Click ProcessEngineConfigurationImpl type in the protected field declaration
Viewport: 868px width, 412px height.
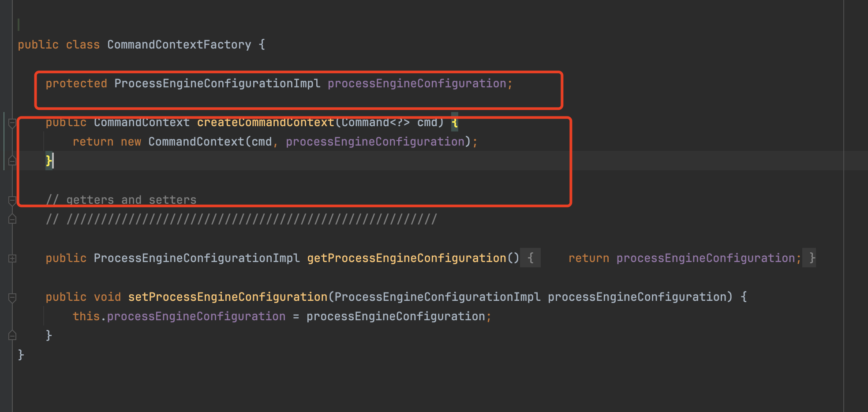(x=217, y=83)
